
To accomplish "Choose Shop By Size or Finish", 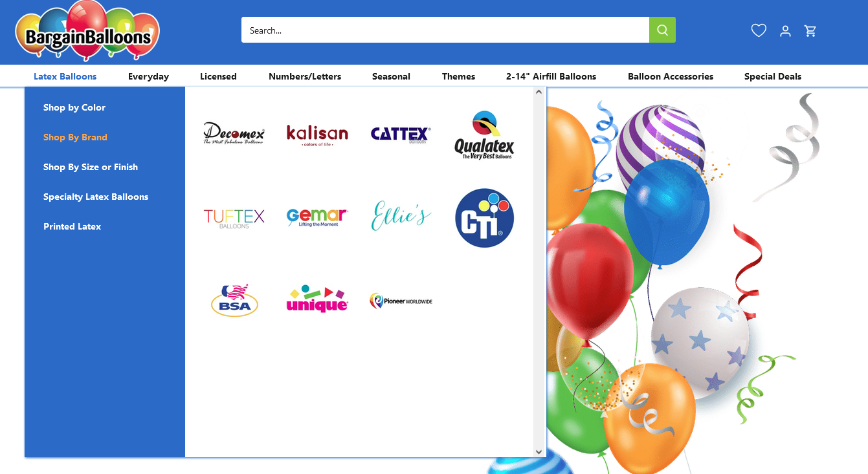I will pos(91,167).
